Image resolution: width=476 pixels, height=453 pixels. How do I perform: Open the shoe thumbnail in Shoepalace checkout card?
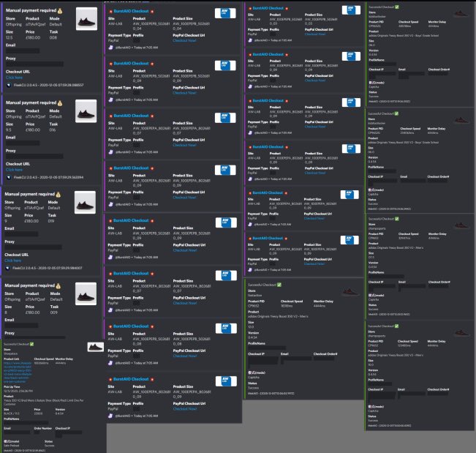95,347
